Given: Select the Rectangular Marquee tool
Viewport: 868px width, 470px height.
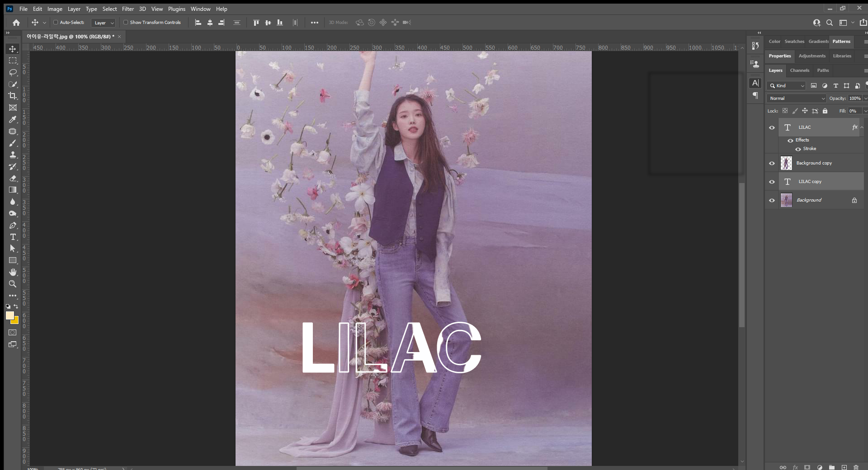Looking at the screenshot, I should (13, 61).
